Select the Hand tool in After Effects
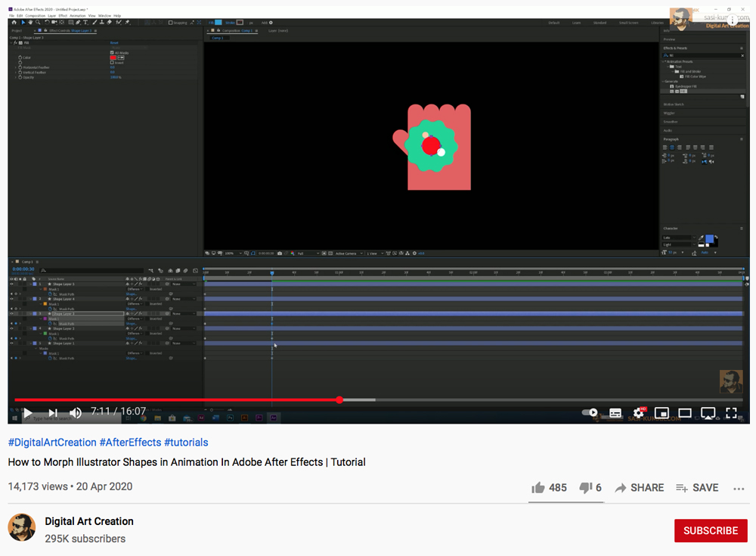The height and width of the screenshot is (556, 756). click(30, 23)
